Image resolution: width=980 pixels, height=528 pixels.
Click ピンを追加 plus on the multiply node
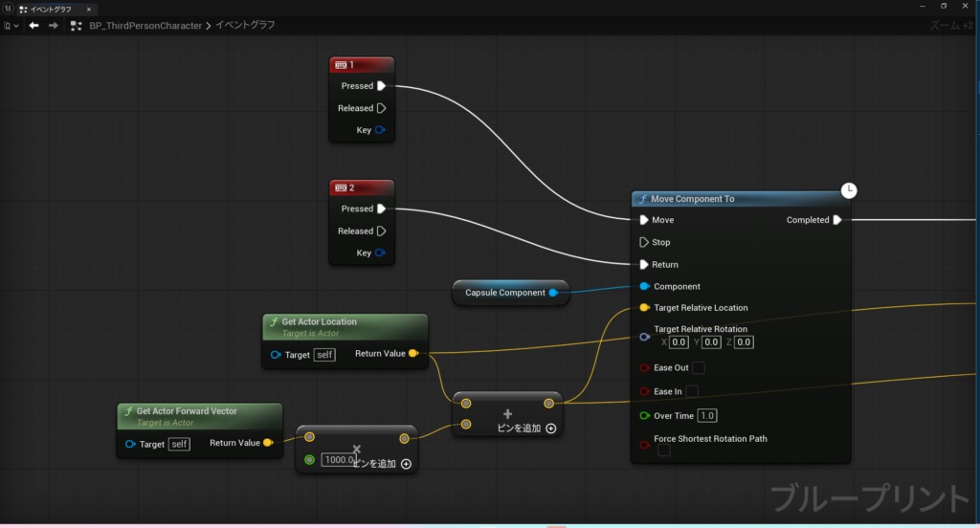(x=406, y=464)
